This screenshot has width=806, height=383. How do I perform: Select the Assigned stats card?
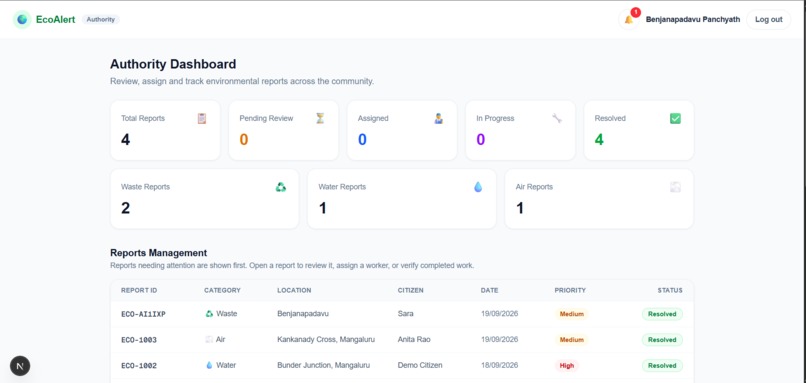coord(402,130)
